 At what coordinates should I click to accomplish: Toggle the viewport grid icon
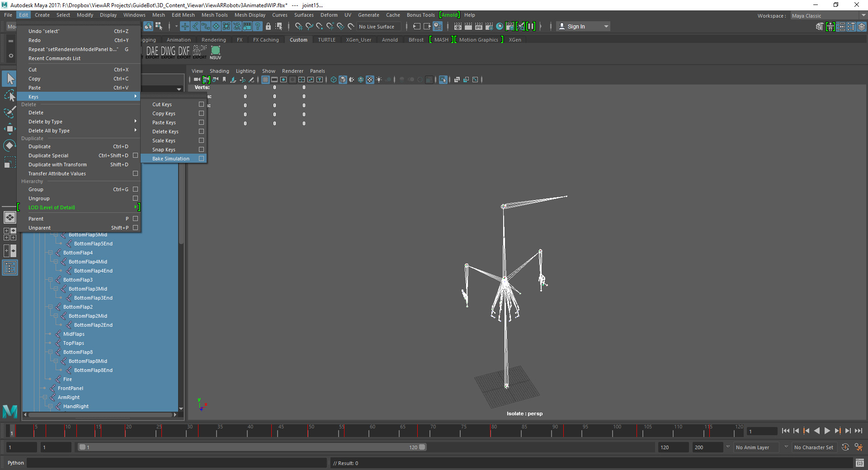(265, 80)
